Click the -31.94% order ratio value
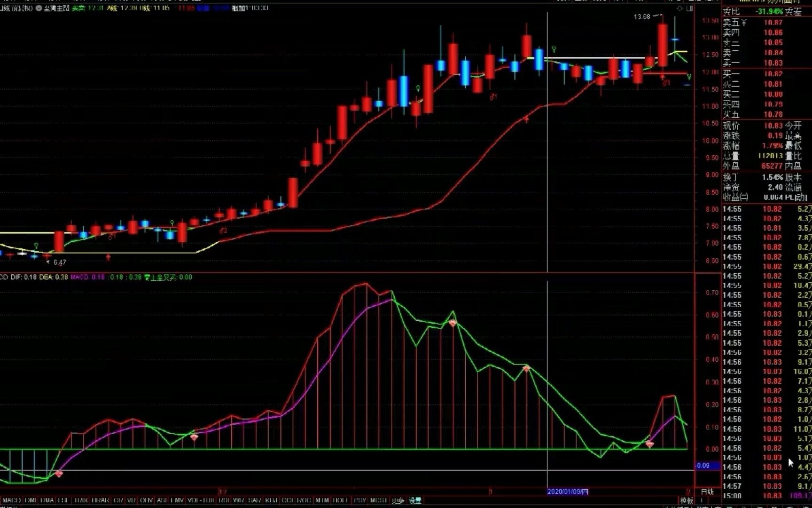 click(x=769, y=11)
